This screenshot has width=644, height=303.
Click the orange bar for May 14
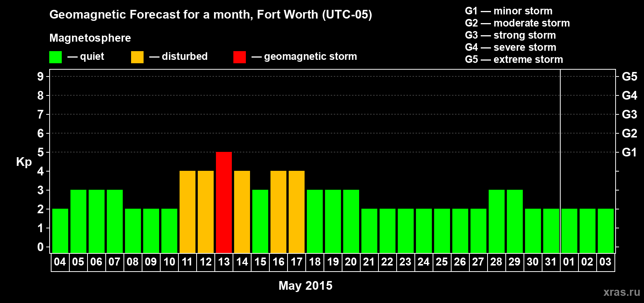click(242, 212)
